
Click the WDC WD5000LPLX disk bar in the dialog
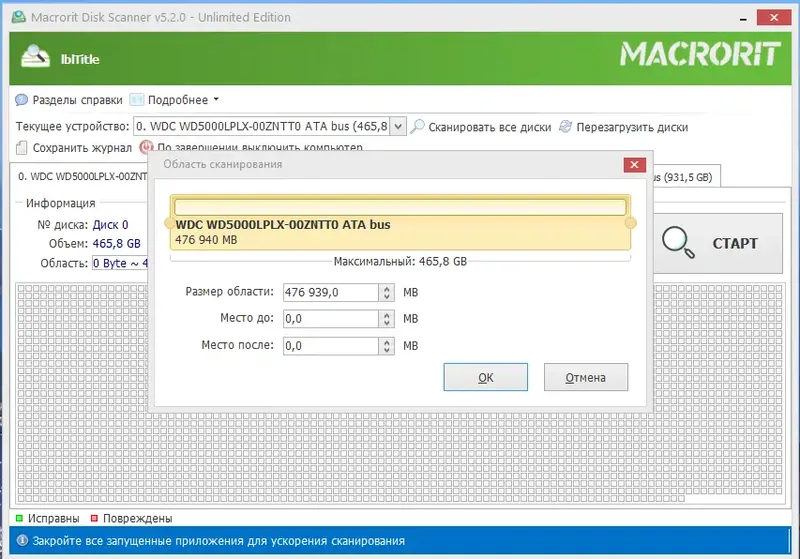400,222
